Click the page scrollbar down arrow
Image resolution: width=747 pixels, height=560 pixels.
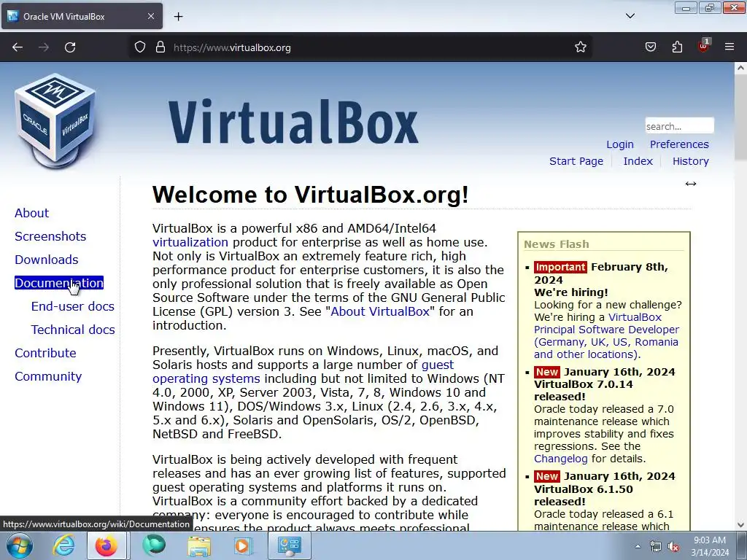(x=740, y=525)
